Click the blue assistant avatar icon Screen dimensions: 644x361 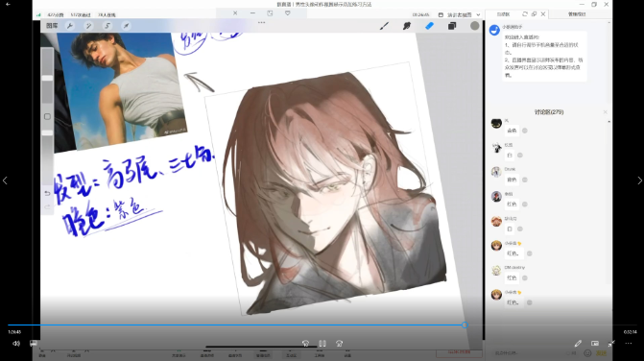click(x=494, y=30)
